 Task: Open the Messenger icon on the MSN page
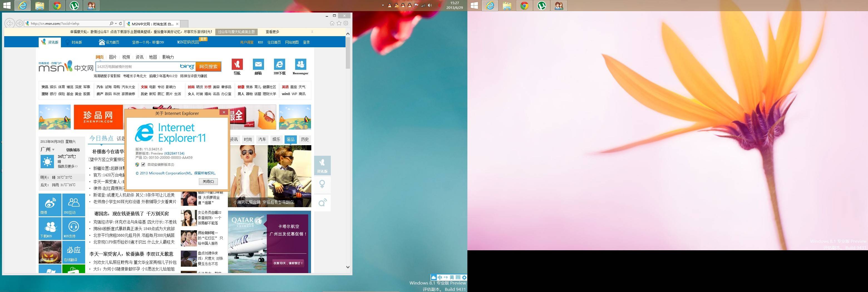(x=300, y=64)
